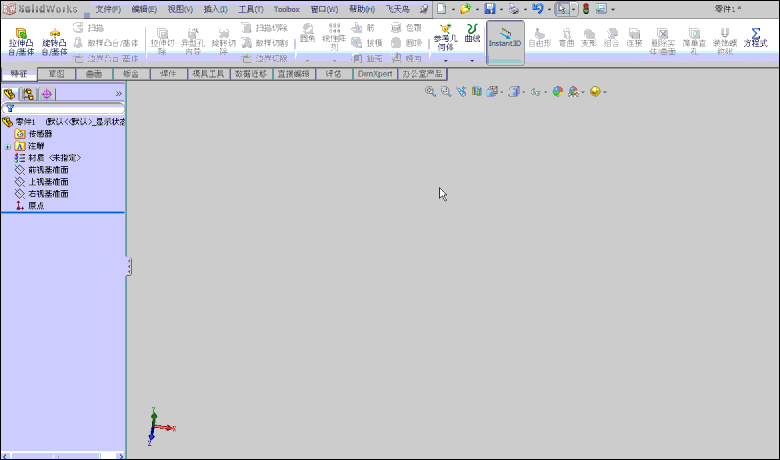The height and width of the screenshot is (460, 780).
Task: Click the Rebuild traffic light icon
Action: (x=586, y=9)
